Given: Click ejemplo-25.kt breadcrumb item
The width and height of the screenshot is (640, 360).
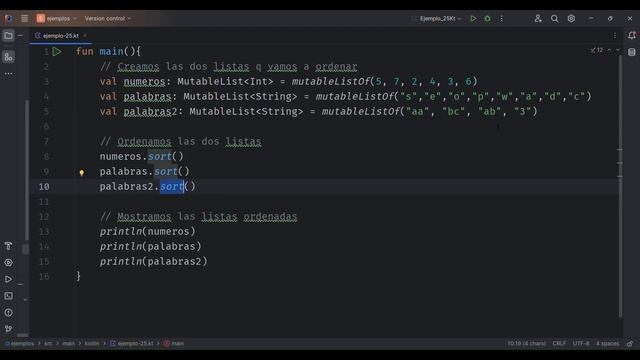Looking at the screenshot, I should 132,344.
